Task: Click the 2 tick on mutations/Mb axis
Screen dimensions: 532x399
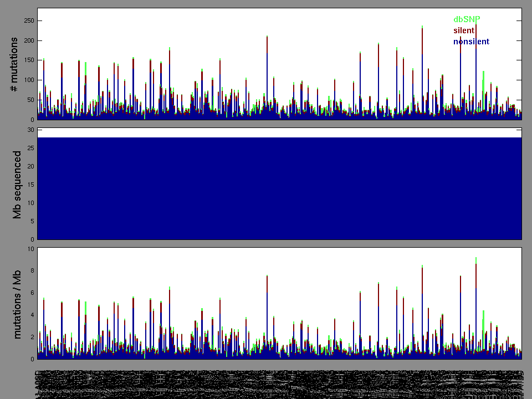Action: [32, 337]
